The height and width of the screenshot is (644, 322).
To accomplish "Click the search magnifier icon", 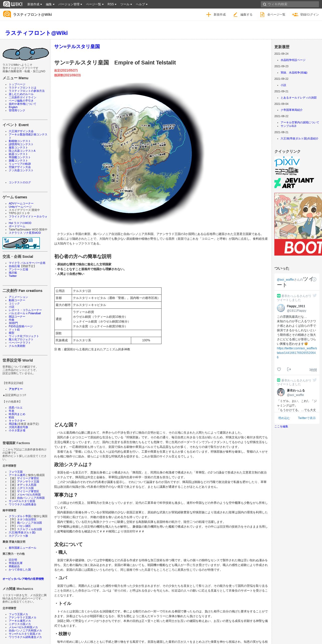I will coord(265,4).
